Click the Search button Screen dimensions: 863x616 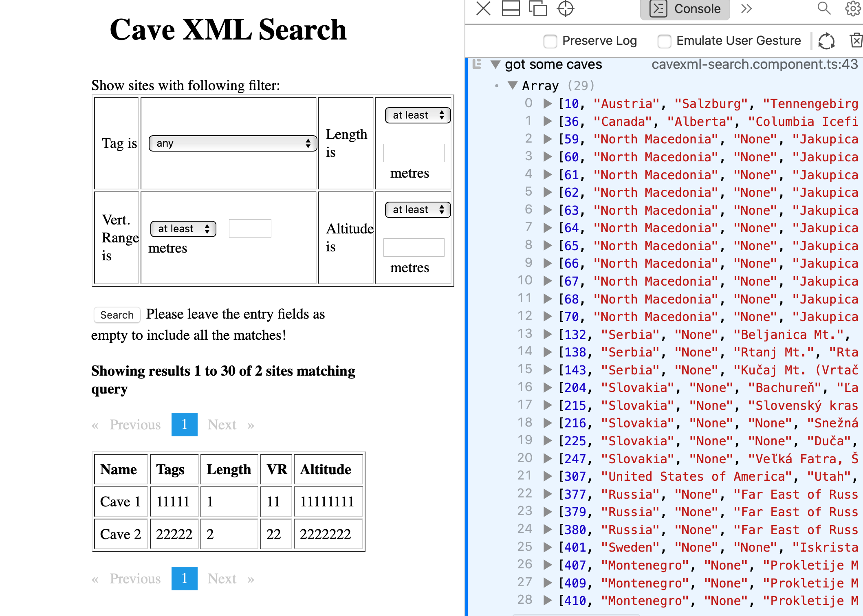pos(117,315)
